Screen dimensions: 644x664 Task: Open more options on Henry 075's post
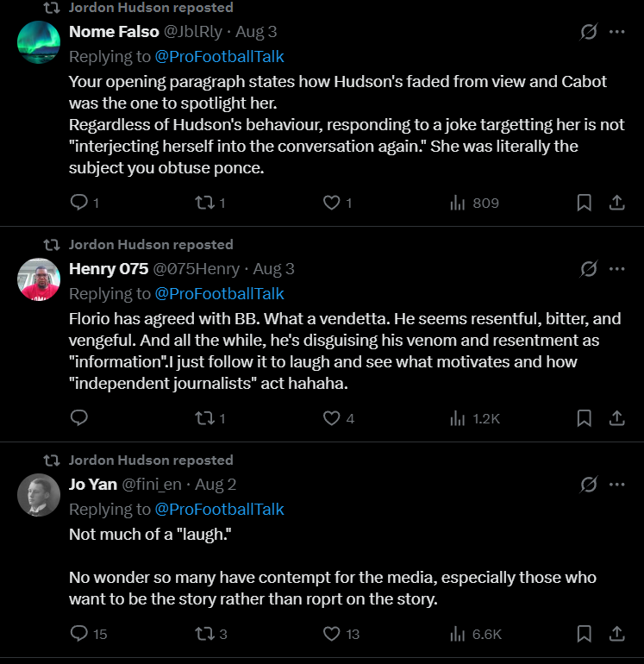(617, 269)
